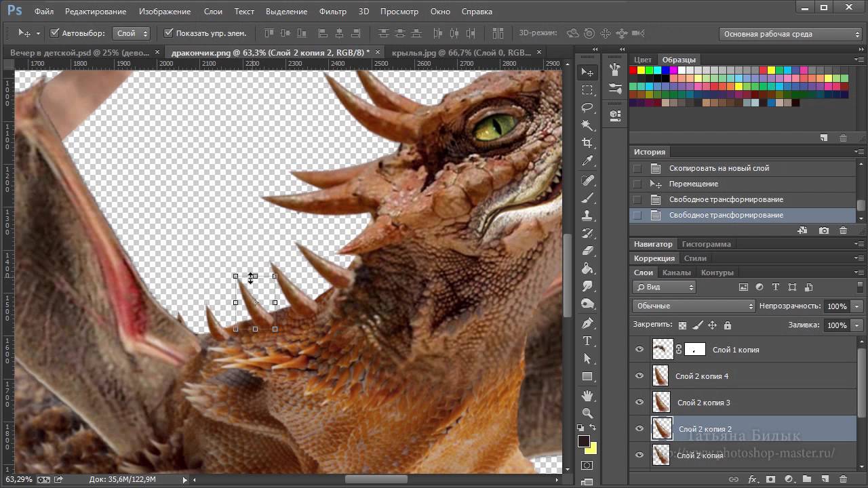Hide the Слой 2 копия 4 layer
Image resolution: width=868 pixels, height=488 pixels.
(x=639, y=376)
